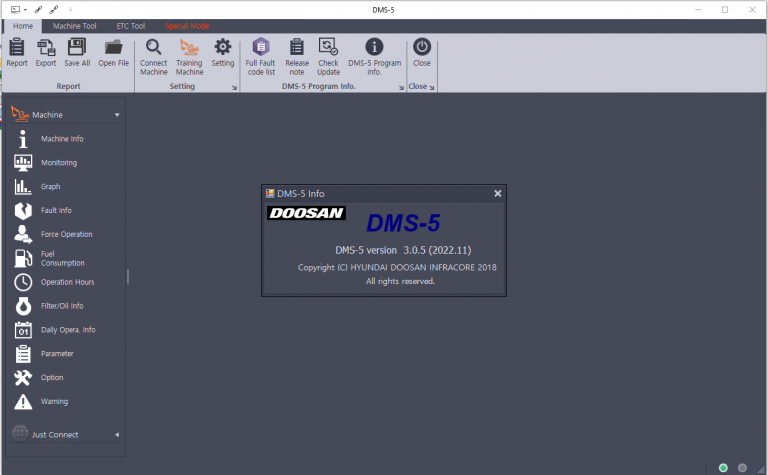Viewport: 768px width, 475px height.
Task: Open Close group launcher arrow
Action: pos(432,88)
